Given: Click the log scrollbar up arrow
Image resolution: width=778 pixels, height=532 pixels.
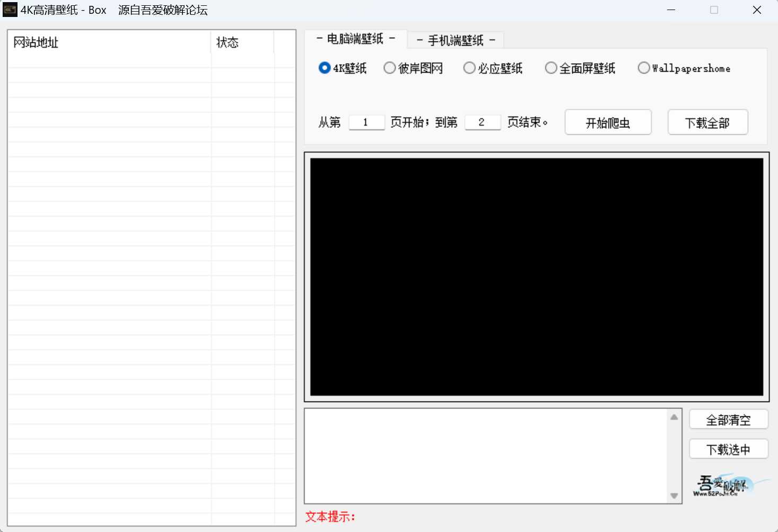Looking at the screenshot, I should click(x=674, y=417).
